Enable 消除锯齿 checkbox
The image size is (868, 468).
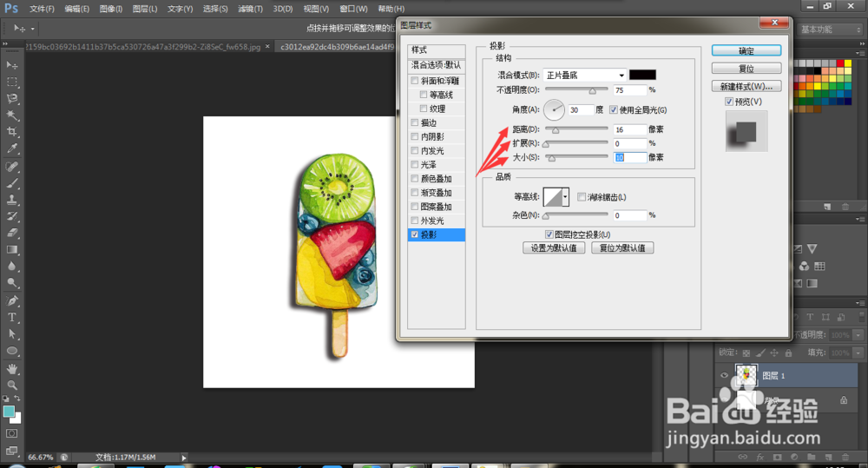tap(582, 196)
